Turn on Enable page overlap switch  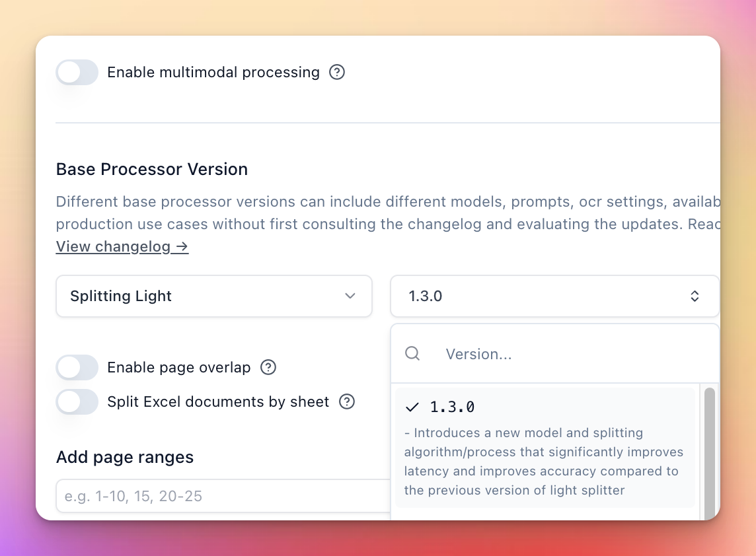click(x=77, y=368)
